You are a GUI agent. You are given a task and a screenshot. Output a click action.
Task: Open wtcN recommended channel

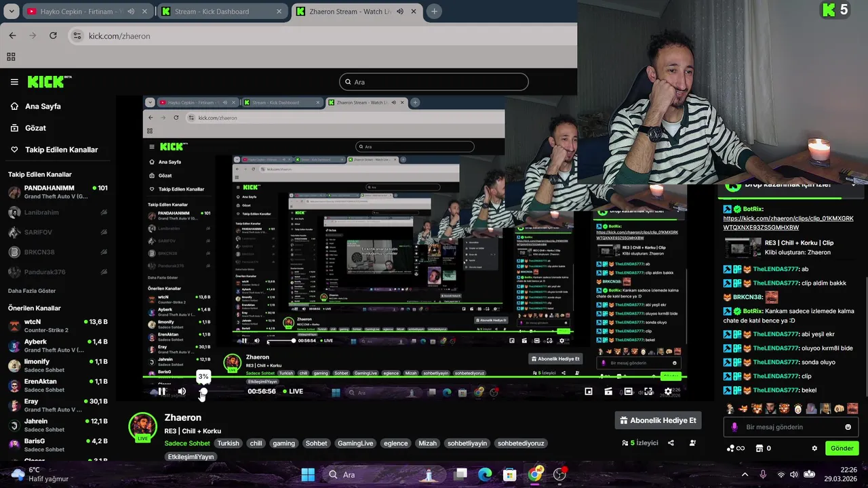point(58,325)
